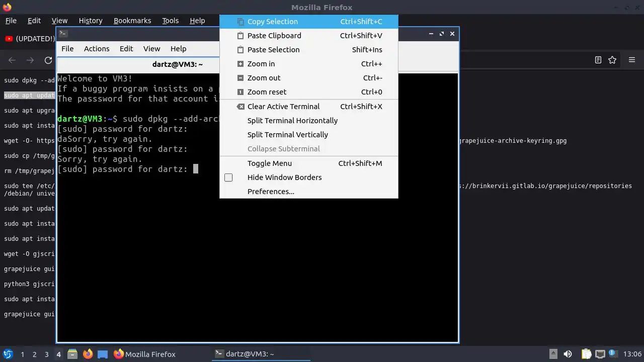Open Firefox File menu

click(x=11, y=21)
